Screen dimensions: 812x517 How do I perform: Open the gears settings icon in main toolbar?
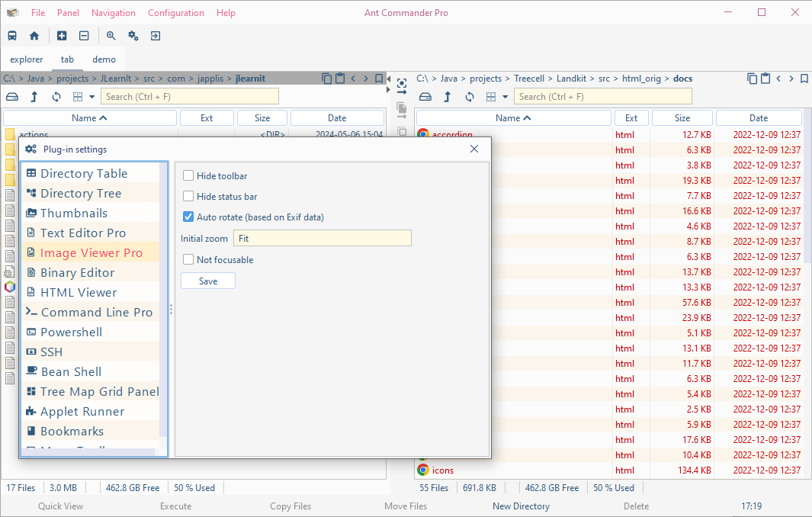point(133,36)
